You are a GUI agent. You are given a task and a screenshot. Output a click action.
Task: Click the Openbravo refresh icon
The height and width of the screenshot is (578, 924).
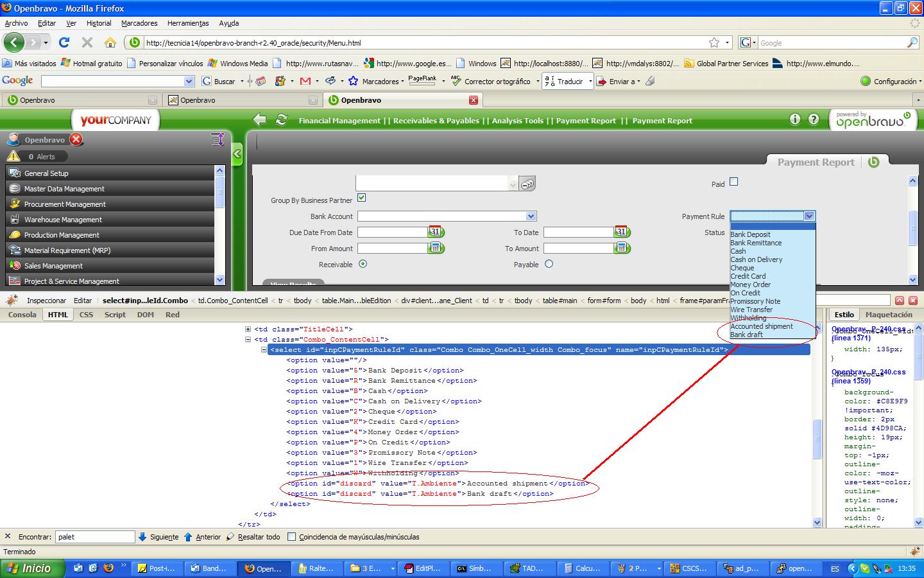(x=281, y=120)
